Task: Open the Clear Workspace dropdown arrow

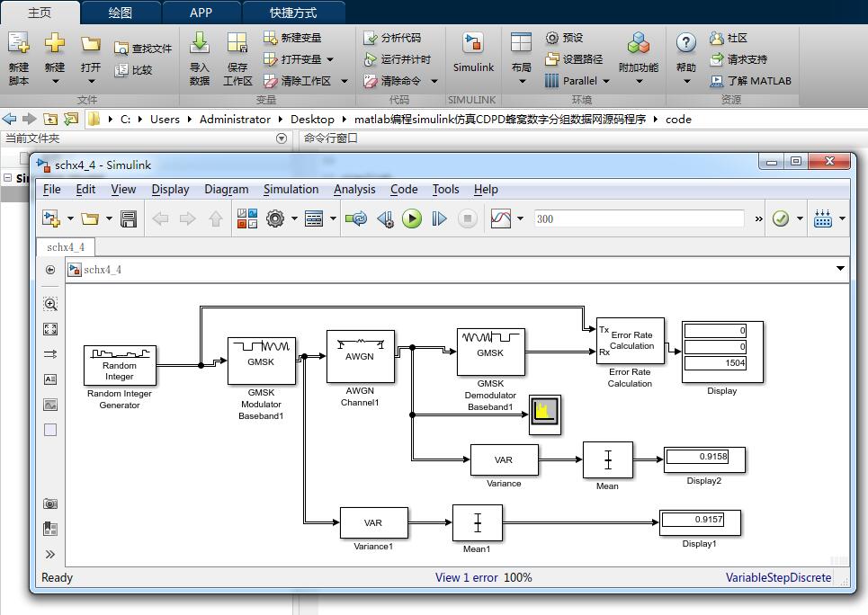Action: pyautogui.click(x=345, y=81)
